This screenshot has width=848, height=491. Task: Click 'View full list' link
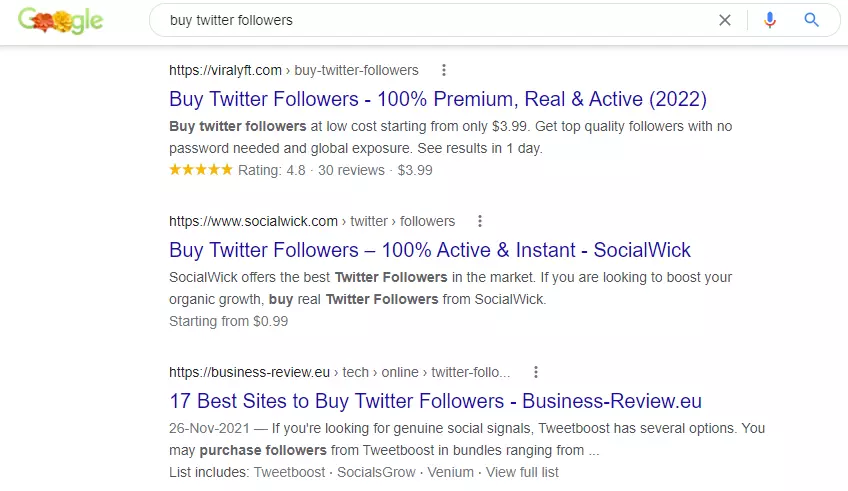pyautogui.click(x=522, y=472)
